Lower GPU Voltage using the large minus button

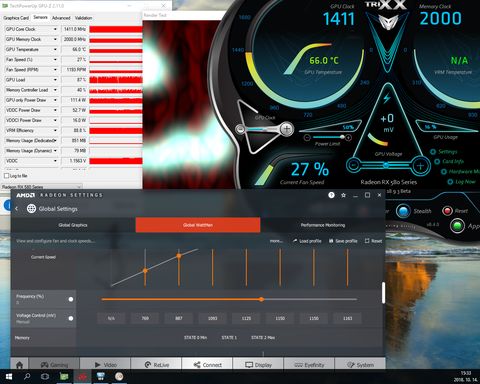click(x=354, y=165)
